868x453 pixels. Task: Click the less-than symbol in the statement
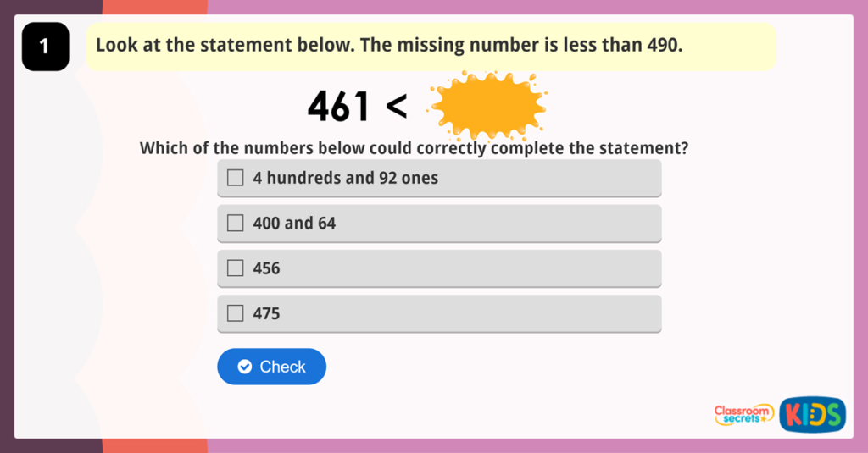396,107
